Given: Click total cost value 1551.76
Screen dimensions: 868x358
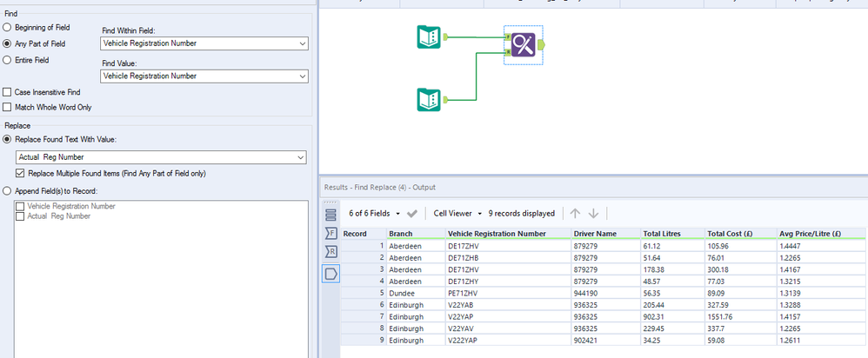Looking at the screenshot, I should pos(741,316).
